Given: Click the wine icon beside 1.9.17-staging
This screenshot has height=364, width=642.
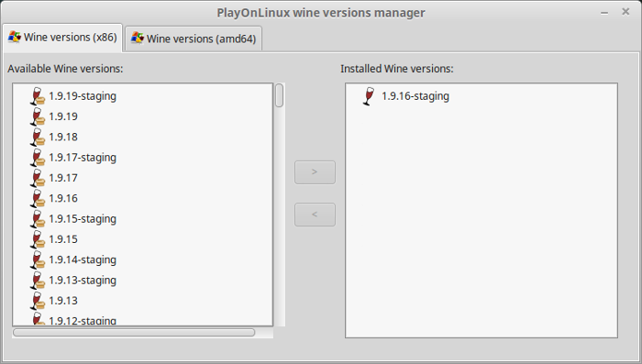Looking at the screenshot, I should (38, 158).
